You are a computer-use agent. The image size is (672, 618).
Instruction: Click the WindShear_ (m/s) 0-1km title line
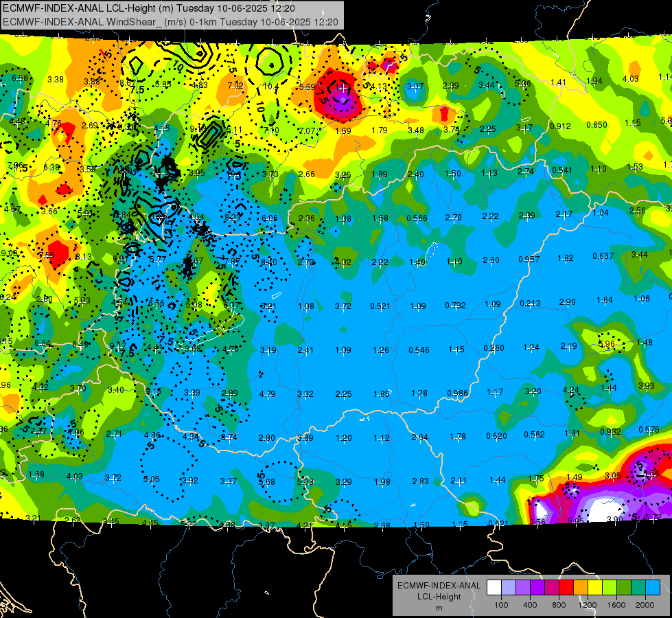click(170, 22)
